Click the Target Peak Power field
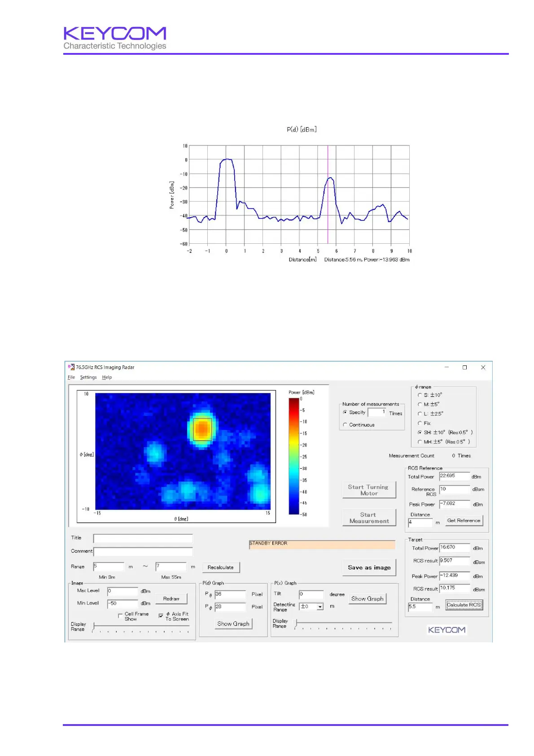The width and height of the screenshot is (534, 756). [455, 576]
